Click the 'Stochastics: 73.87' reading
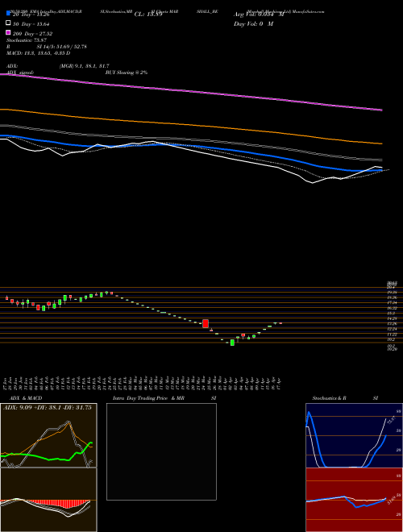The height and width of the screenshot is (532, 403). (x=24, y=40)
